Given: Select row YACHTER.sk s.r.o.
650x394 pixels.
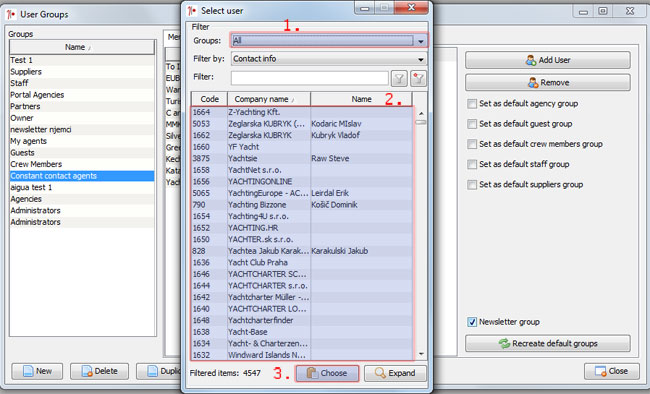Looking at the screenshot, I should click(x=302, y=240).
